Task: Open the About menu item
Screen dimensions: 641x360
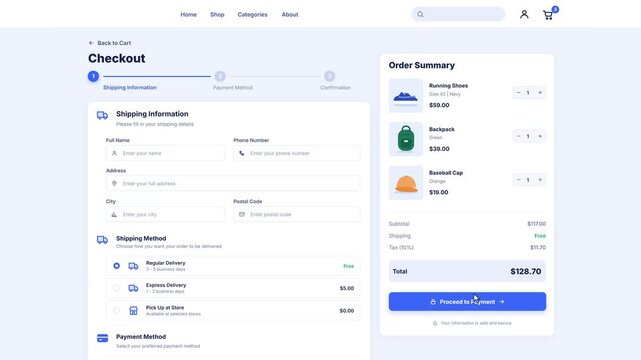Action: [x=290, y=14]
